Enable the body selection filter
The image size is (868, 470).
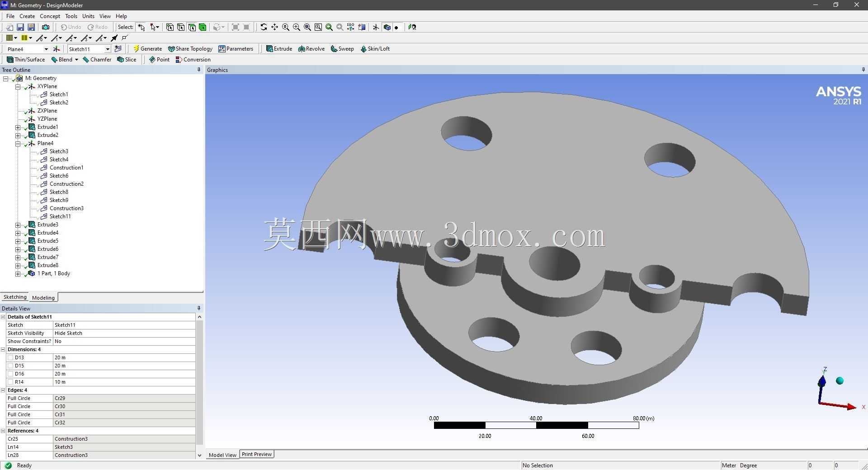[203, 27]
